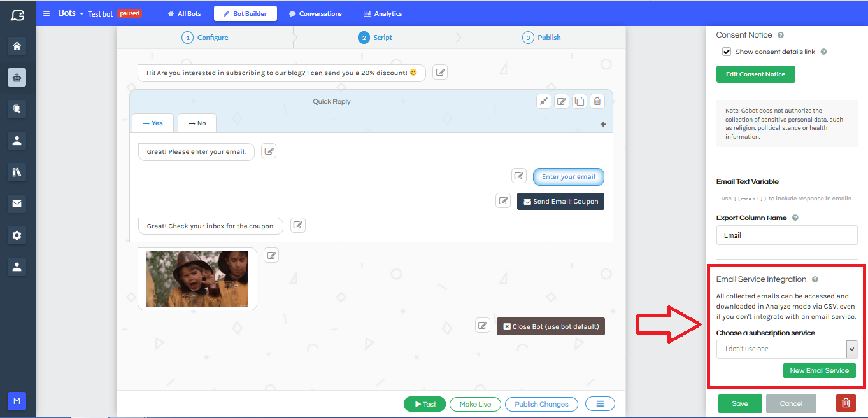This screenshot has width=868, height=418.
Task: Go to All Bots tab
Action: (x=184, y=13)
